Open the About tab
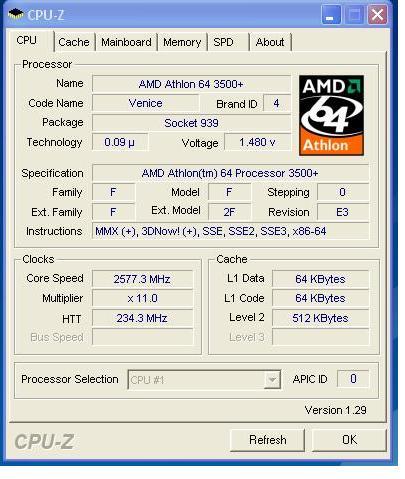 pyautogui.click(x=270, y=42)
